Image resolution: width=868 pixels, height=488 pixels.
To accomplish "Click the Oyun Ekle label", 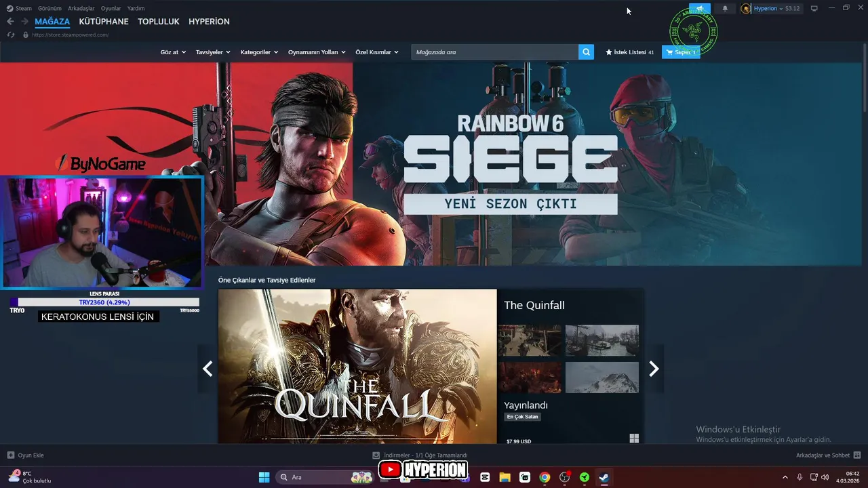I will point(31,455).
